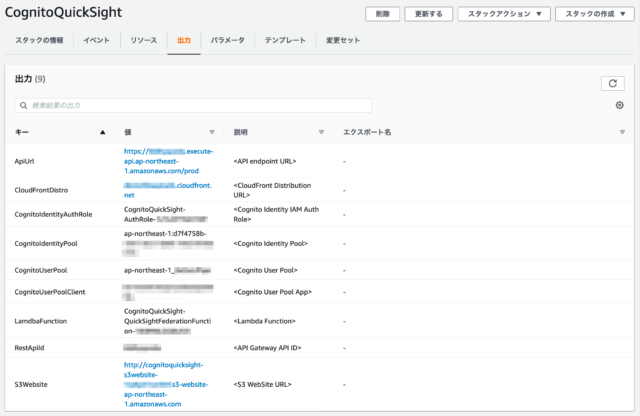Click the <API Gateway API ID> description
This screenshot has width=640, height=416.
pos(267,348)
